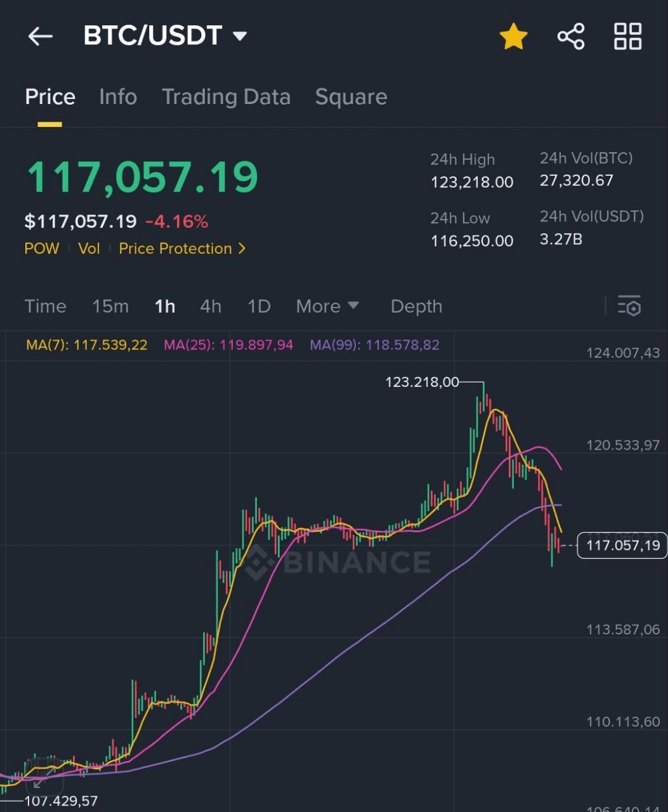Switch to the Info tab
This screenshot has height=812, width=668.
tap(118, 97)
